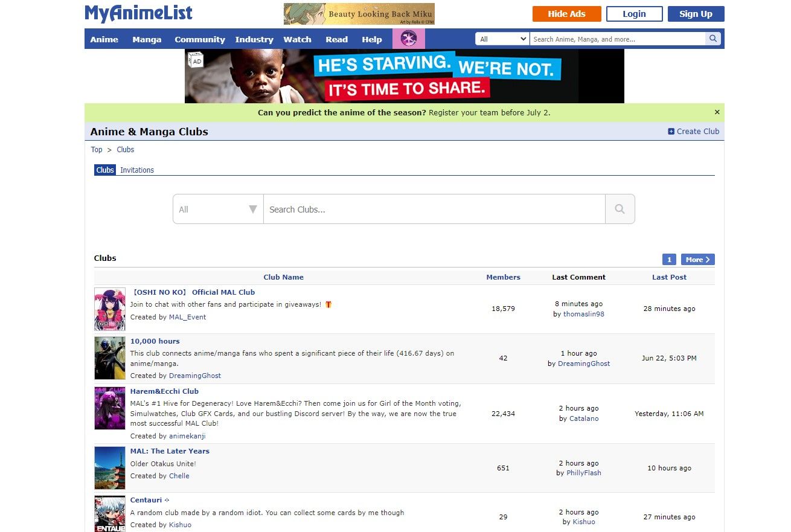Open the Read menu
Image resolution: width=791 pixels, height=532 pixels.
click(336, 39)
